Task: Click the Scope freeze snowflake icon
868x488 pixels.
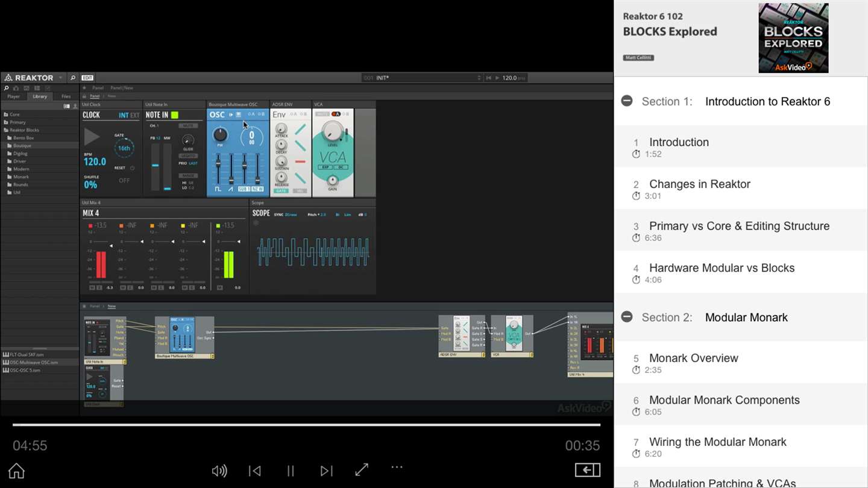Action: pyautogui.click(x=256, y=223)
